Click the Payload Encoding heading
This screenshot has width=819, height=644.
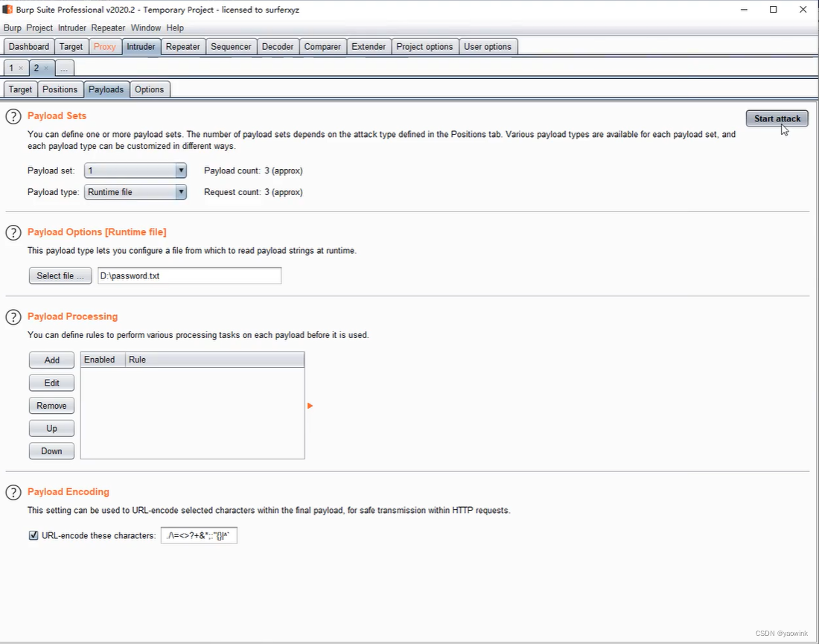pyautogui.click(x=68, y=491)
